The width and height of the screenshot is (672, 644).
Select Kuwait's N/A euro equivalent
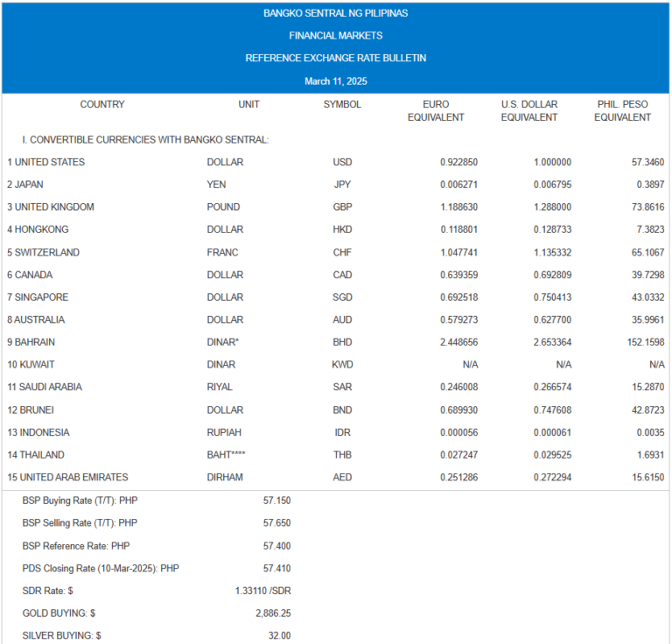[466, 365]
